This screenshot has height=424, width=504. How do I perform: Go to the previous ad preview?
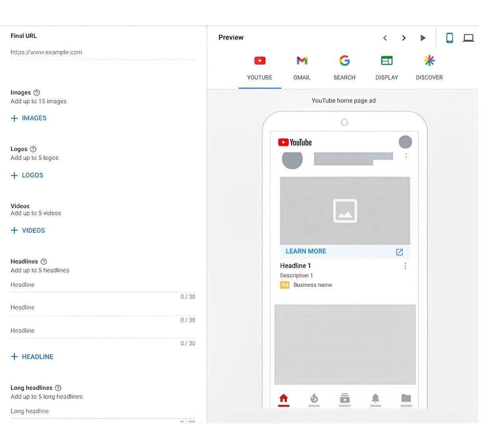click(x=385, y=38)
